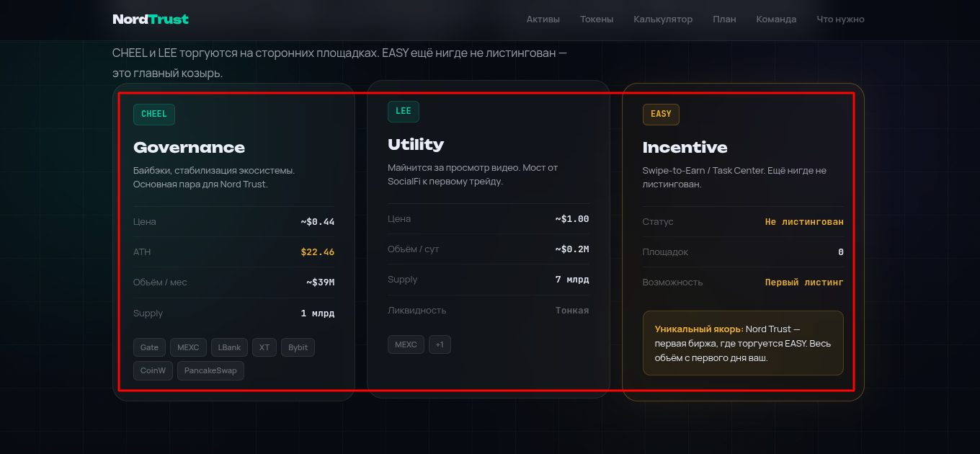Screen dimensions: 980x454
Task: Click the ATH label in CHEEL card
Action: point(142,252)
